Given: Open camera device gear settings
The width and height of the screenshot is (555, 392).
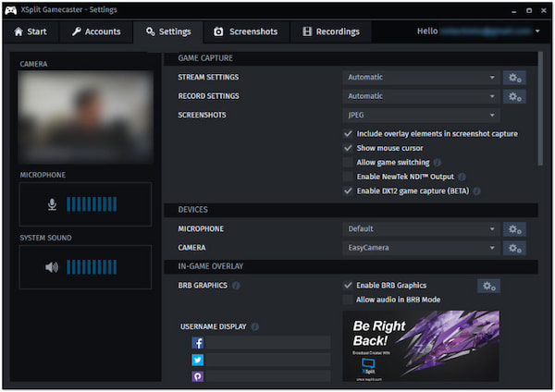Looking at the screenshot, I should pyautogui.click(x=514, y=248).
